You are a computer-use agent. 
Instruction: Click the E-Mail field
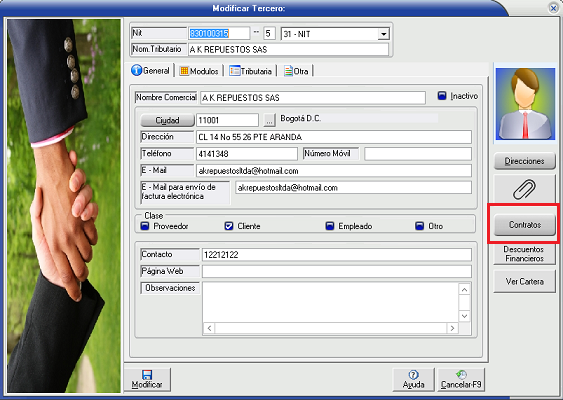pos(334,171)
